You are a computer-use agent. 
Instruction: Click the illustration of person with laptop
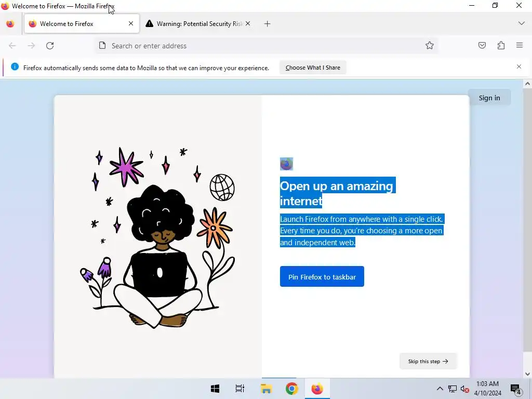[158, 237]
